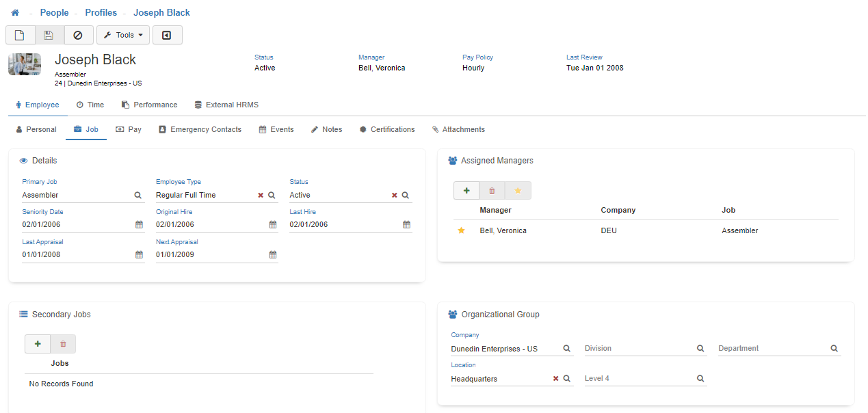Open Primary Job lookup search

pos(138,196)
